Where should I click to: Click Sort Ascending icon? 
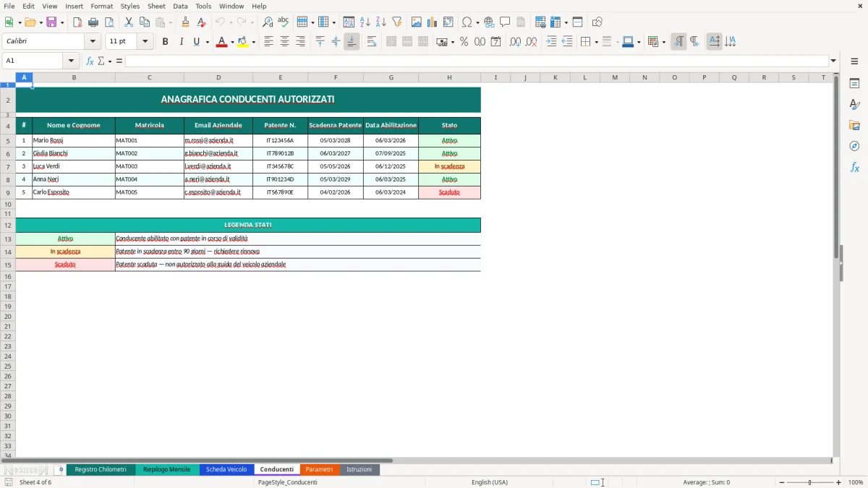[x=365, y=22]
